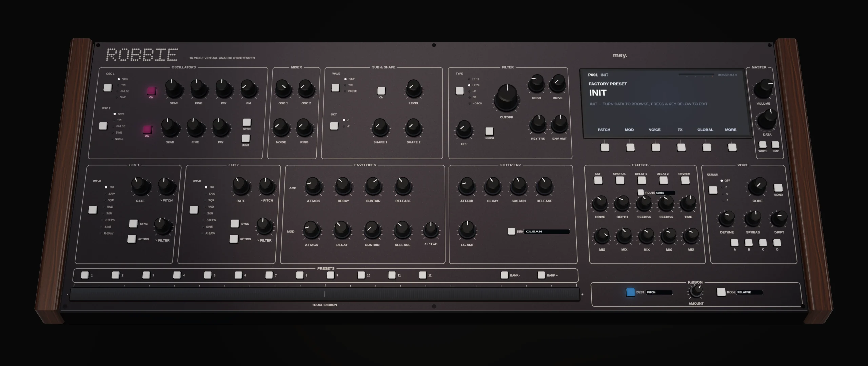Cycle the OSC 2 waveform selector button
The image size is (868, 366).
[x=103, y=126]
